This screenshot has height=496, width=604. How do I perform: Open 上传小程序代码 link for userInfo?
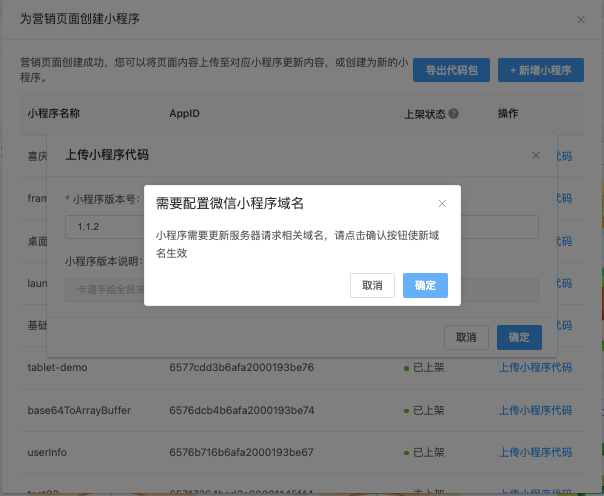pyautogui.click(x=535, y=452)
